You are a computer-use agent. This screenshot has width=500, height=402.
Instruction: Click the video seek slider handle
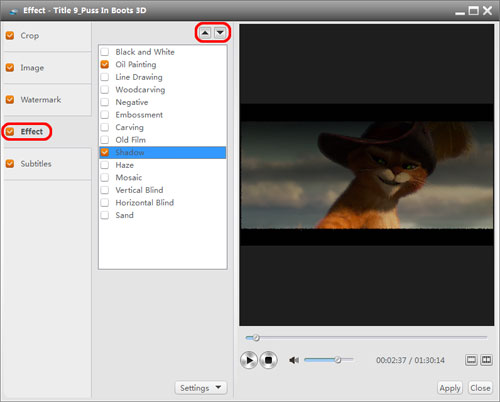(256, 338)
